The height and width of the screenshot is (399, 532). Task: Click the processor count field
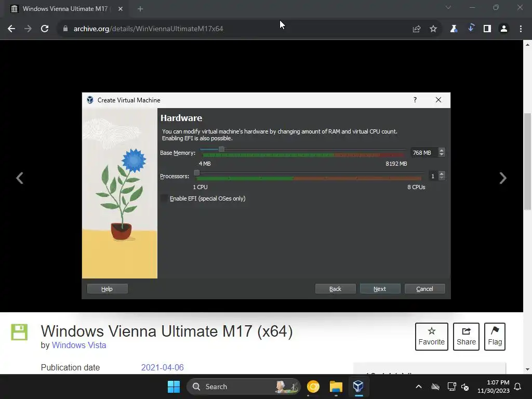point(433,176)
